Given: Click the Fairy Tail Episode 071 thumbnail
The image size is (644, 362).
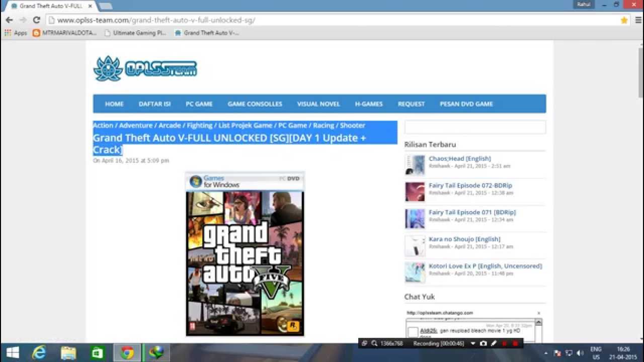Looking at the screenshot, I should pyautogui.click(x=415, y=219).
